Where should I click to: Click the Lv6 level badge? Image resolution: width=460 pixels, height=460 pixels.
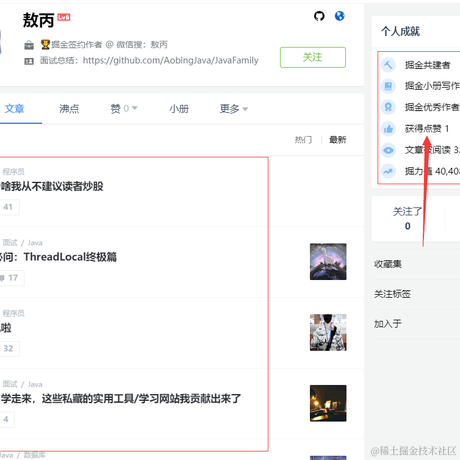point(64,17)
